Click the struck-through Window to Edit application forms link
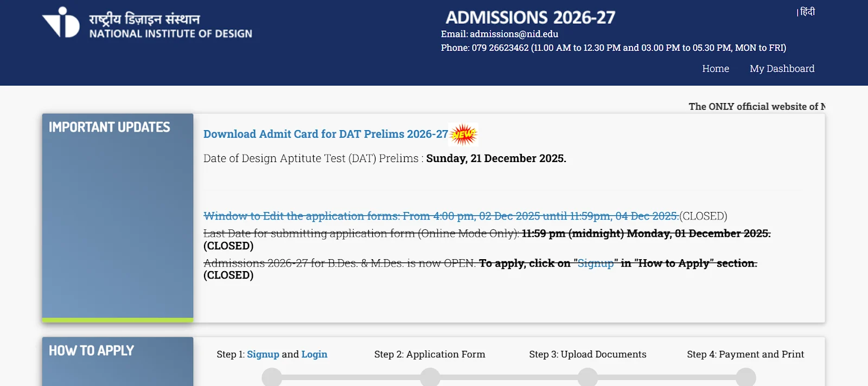Viewport: 868px width, 386px height. (441, 216)
